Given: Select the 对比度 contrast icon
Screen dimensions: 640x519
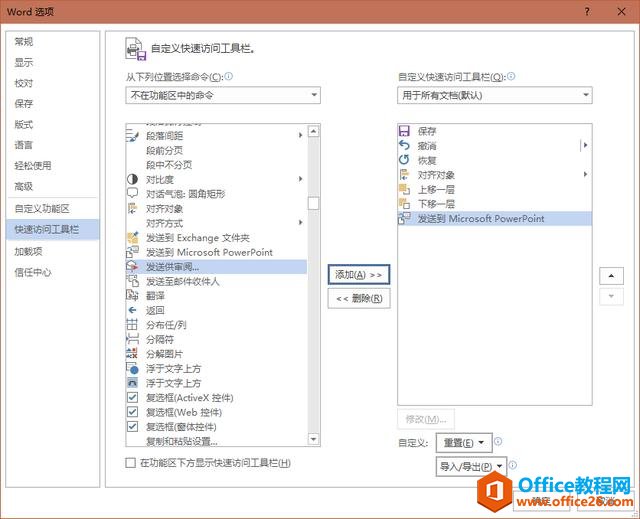Looking at the screenshot, I should pos(132,179).
